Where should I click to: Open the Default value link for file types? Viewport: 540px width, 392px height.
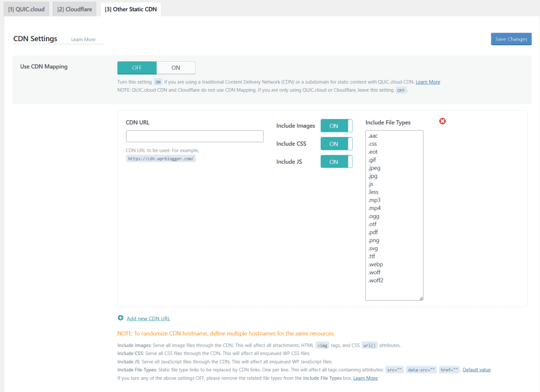[476, 369]
